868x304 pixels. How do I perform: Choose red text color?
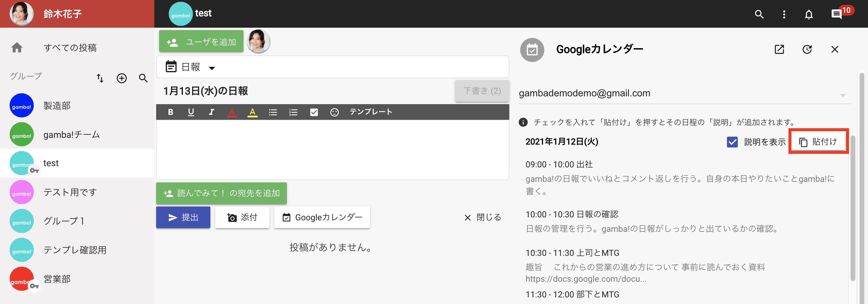coord(232,112)
